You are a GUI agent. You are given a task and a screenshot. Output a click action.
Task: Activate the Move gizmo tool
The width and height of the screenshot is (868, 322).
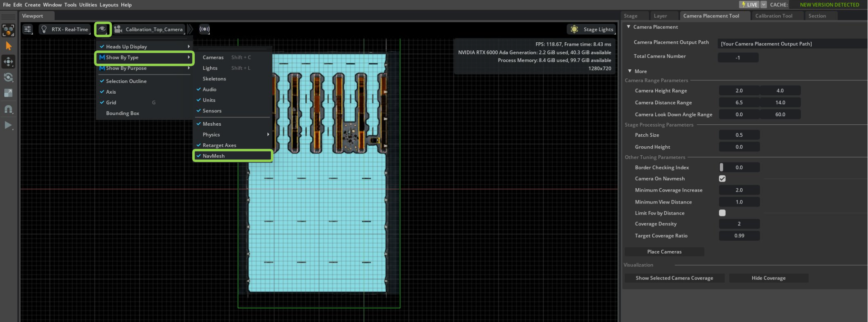tap(9, 62)
